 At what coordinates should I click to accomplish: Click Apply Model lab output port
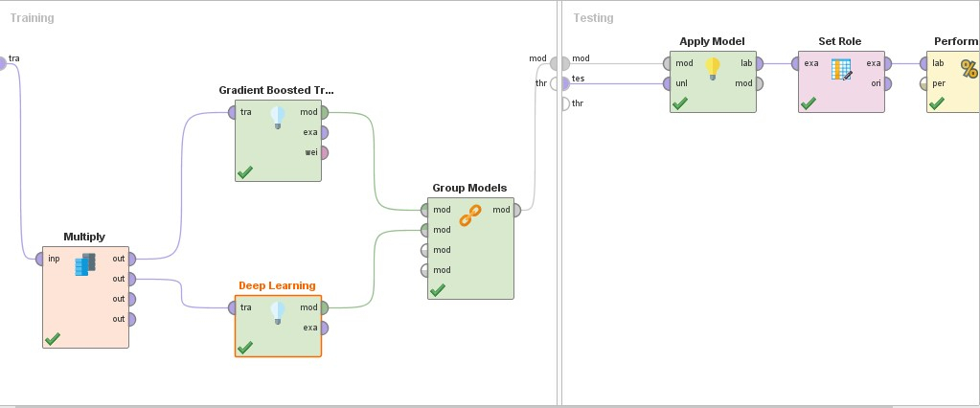[x=760, y=63]
